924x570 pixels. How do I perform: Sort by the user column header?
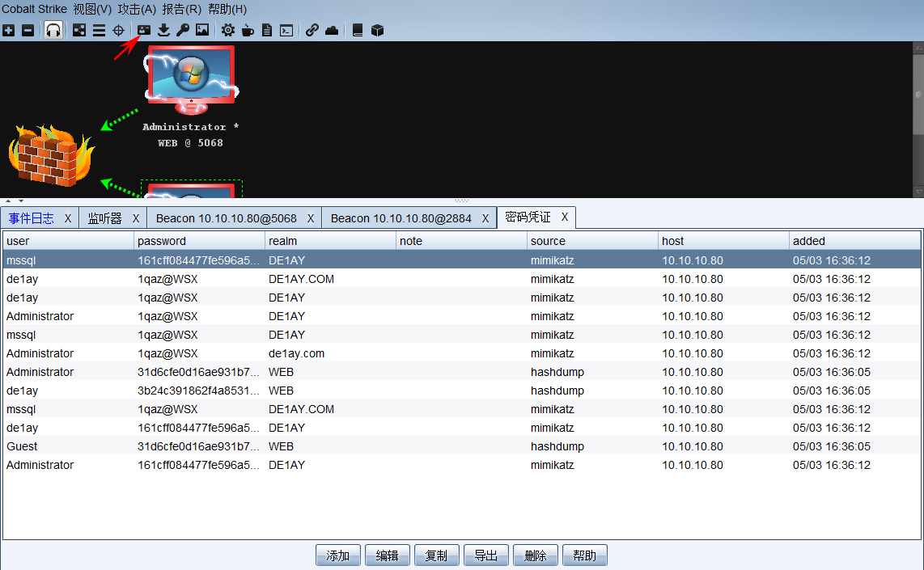pyautogui.click(x=68, y=241)
